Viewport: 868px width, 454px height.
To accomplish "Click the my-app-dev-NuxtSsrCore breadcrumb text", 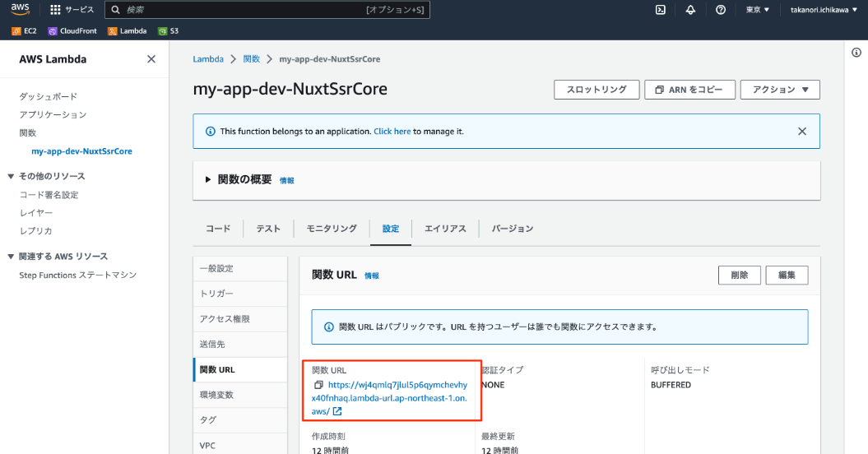I will click(x=330, y=59).
